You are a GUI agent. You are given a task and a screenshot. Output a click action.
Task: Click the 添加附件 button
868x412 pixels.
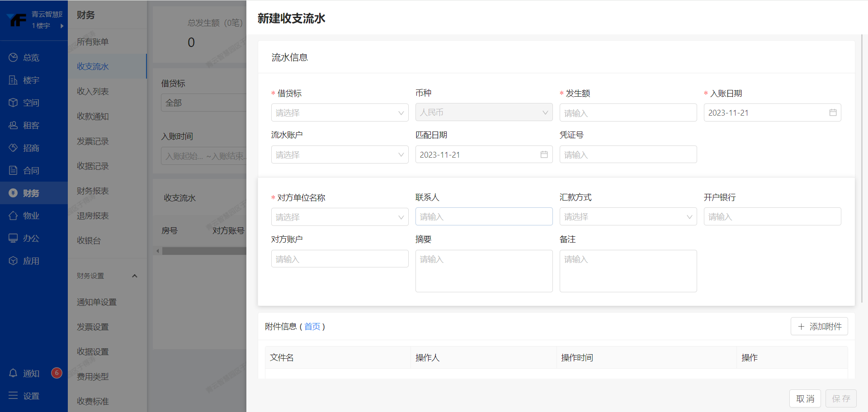(819, 326)
